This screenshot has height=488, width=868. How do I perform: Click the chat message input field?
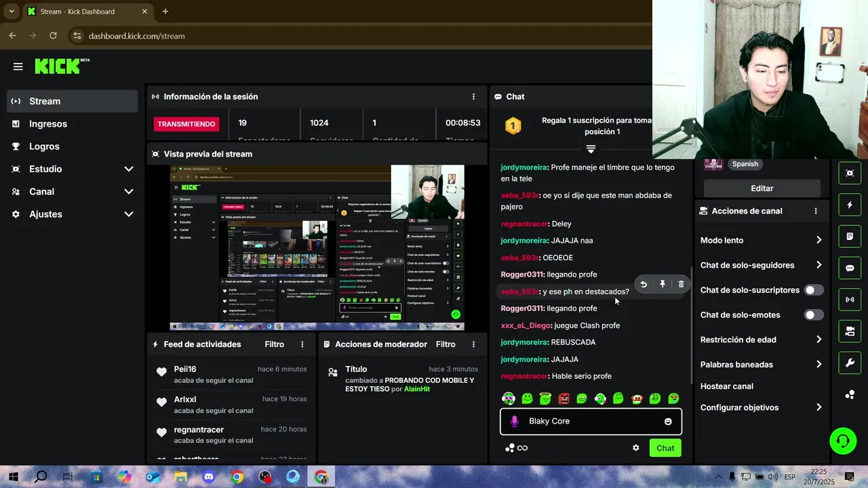pyautogui.click(x=591, y=422)
